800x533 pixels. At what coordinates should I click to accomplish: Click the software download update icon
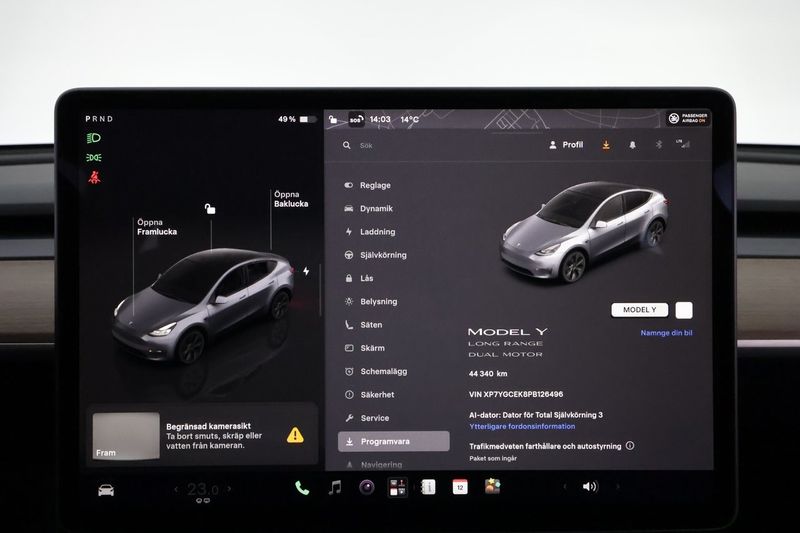click(x=606, y=145)
